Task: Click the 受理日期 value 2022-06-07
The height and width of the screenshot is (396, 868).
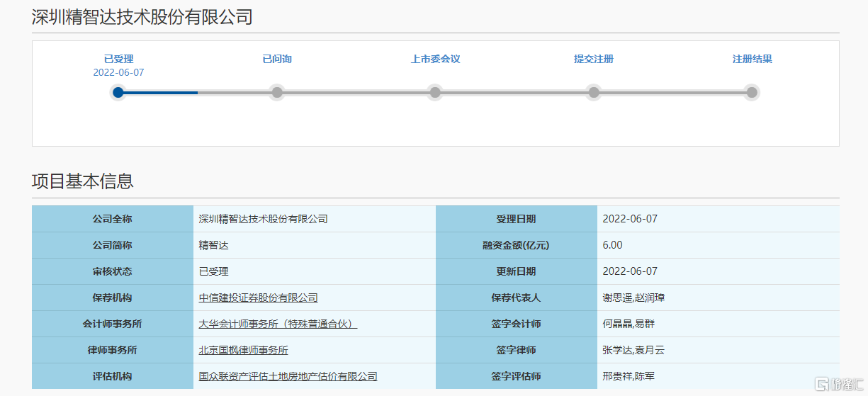Action: pyautogui.click(x=630, y=220)
